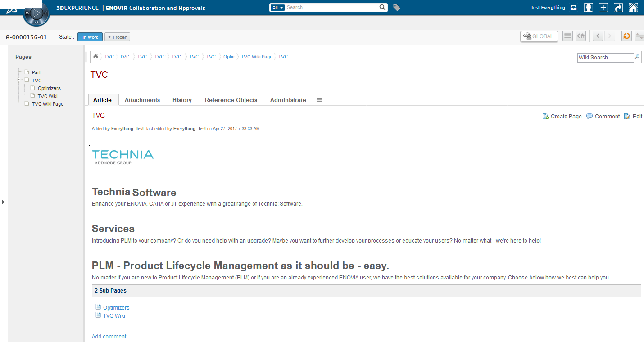Viewport: 644px width, 342px height.
Task: Click the plus add icon in header
Action: point(603,8)
